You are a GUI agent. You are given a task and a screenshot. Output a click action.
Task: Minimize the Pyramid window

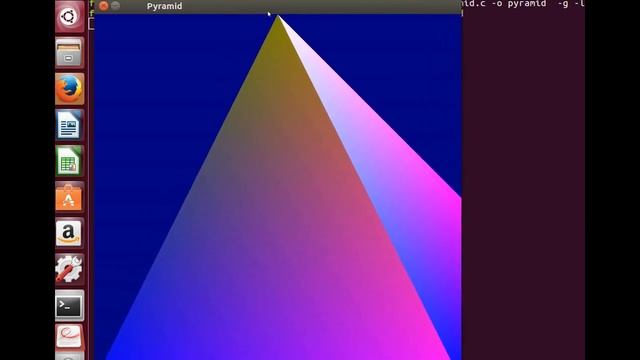pyautogui.click(x=116, y=6)
